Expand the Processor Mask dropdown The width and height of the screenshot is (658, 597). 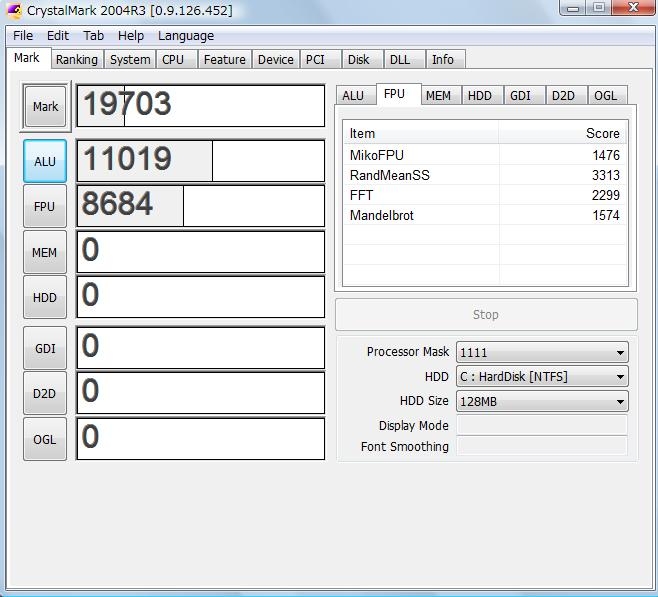(x=541, y=352)
